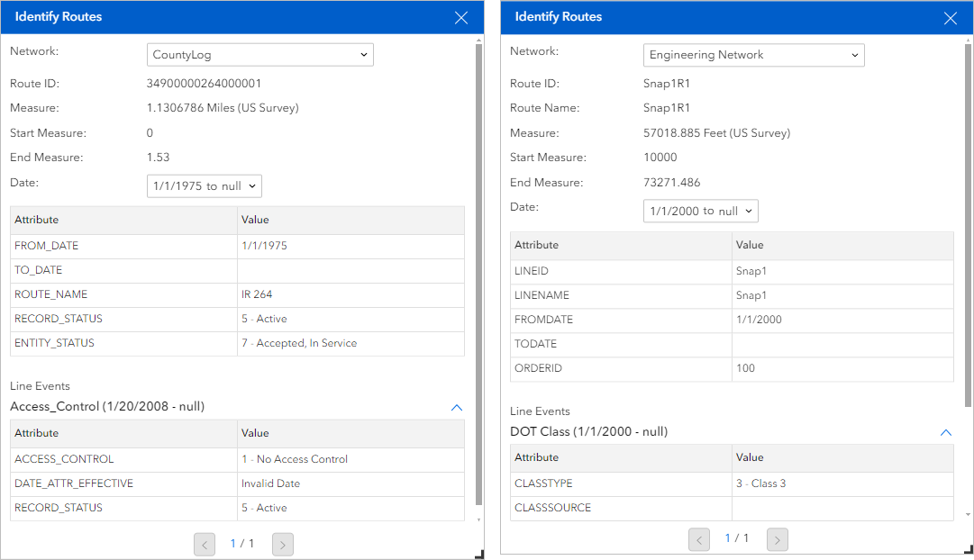Click previous page arrow in Engineering Network panel

point(699,539)
